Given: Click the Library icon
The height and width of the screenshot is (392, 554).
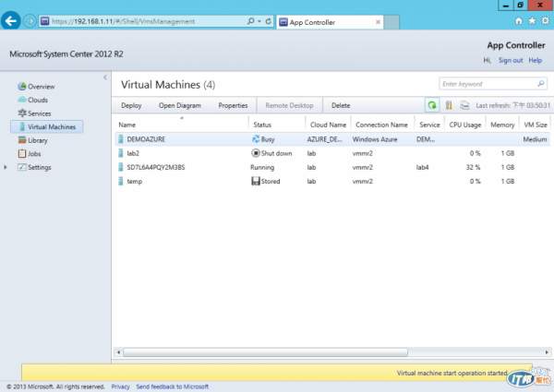Looking at the screenshot, I should pyautogui.click(x=22, y=139).
